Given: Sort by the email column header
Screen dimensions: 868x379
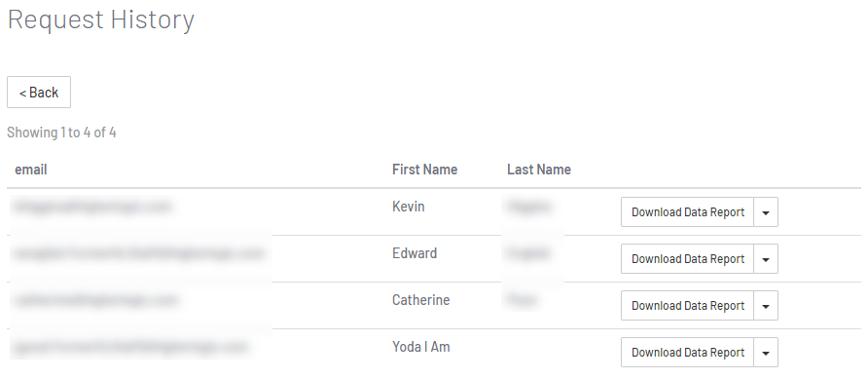Looking at the screenshot, I should (31, 170).
